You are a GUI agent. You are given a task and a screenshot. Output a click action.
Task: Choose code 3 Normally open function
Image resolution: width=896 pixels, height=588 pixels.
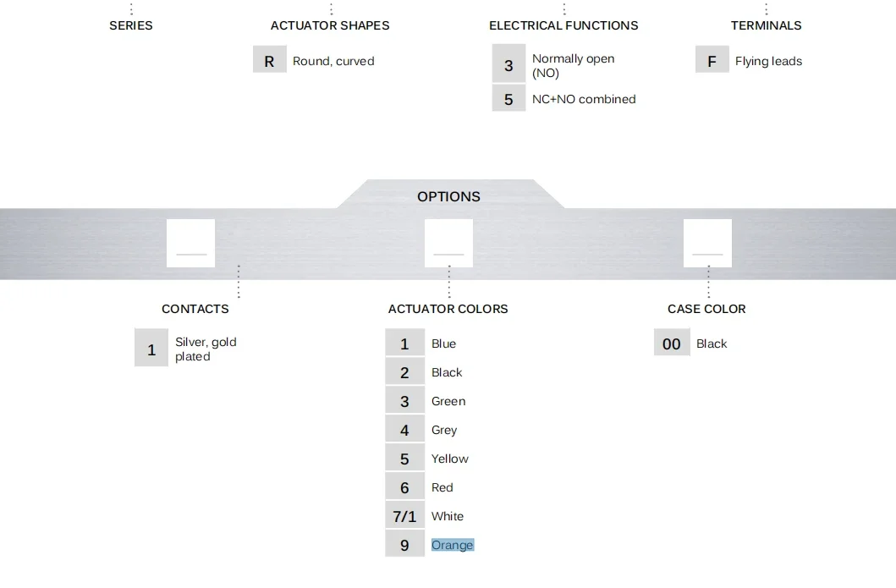point(508,65)
